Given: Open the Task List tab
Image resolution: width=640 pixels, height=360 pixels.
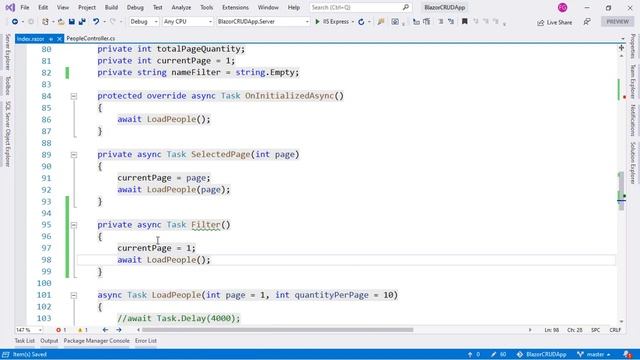Looking at the screenshot, I should click(24, 341).
